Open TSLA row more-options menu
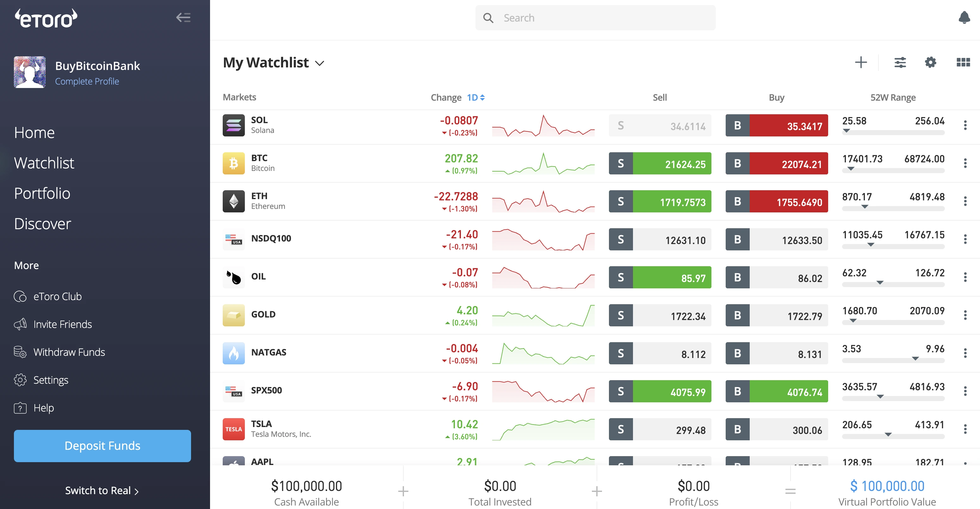This screenshot has width=980, height=509. [965, 429]
